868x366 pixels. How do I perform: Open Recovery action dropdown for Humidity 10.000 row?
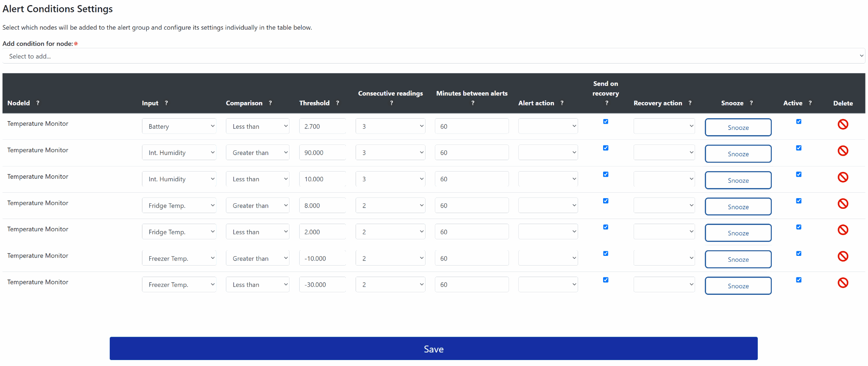pyautogui.click(x=664, y=179)
